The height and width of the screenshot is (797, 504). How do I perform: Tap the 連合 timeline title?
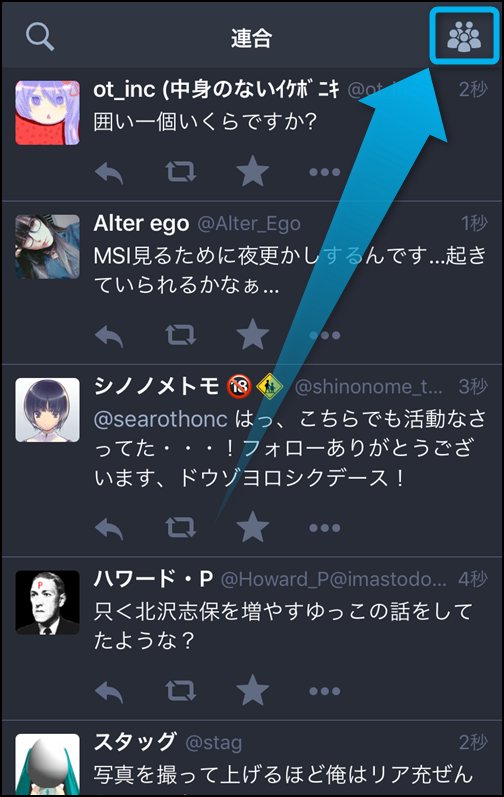coord(251,38)
